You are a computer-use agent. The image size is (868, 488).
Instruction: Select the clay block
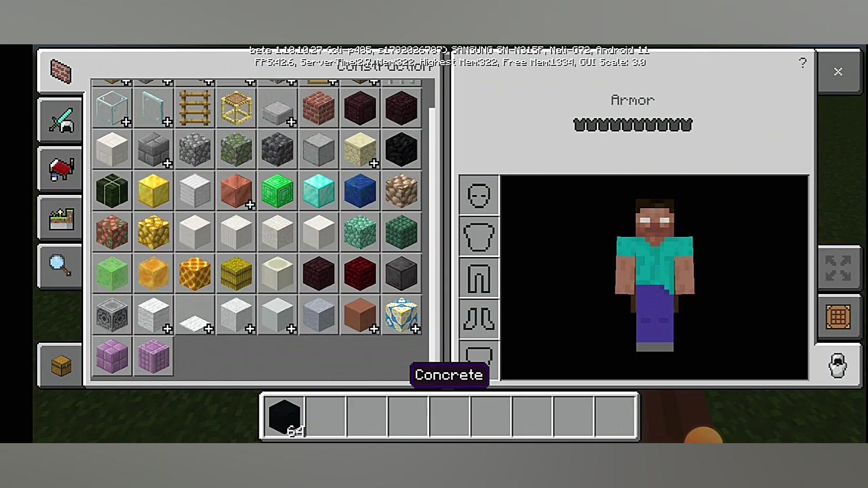point(319,315)
